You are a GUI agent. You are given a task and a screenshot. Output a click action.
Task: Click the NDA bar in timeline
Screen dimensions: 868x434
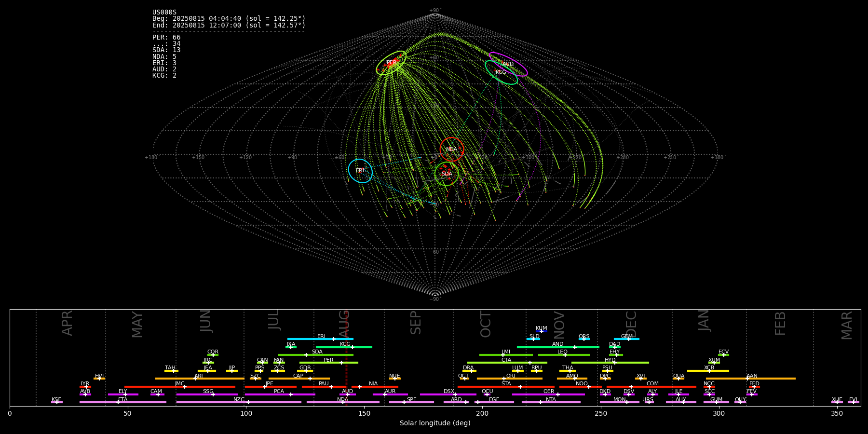pyautogui.click(x=343, y=402)
